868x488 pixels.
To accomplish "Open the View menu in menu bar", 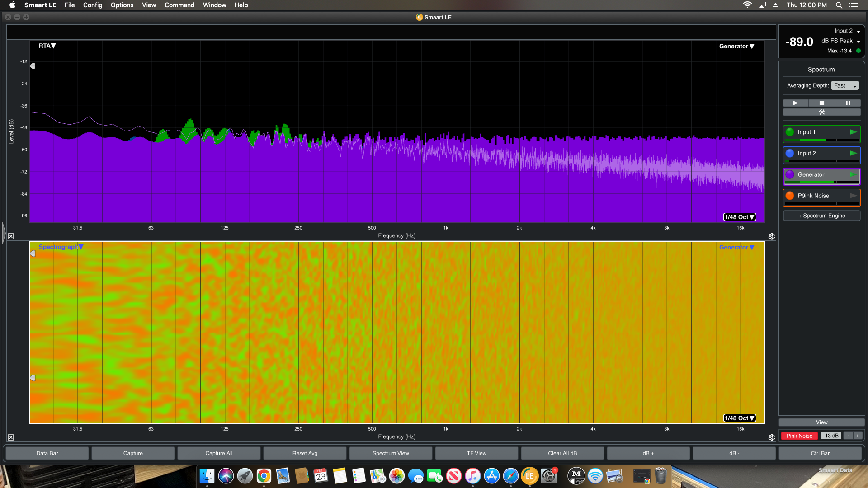I will point(149,5).
